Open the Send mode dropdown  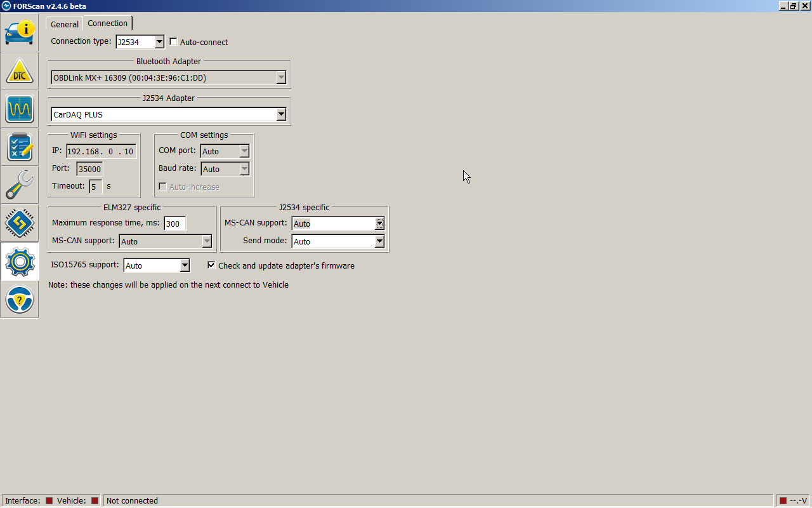point(379,241)
